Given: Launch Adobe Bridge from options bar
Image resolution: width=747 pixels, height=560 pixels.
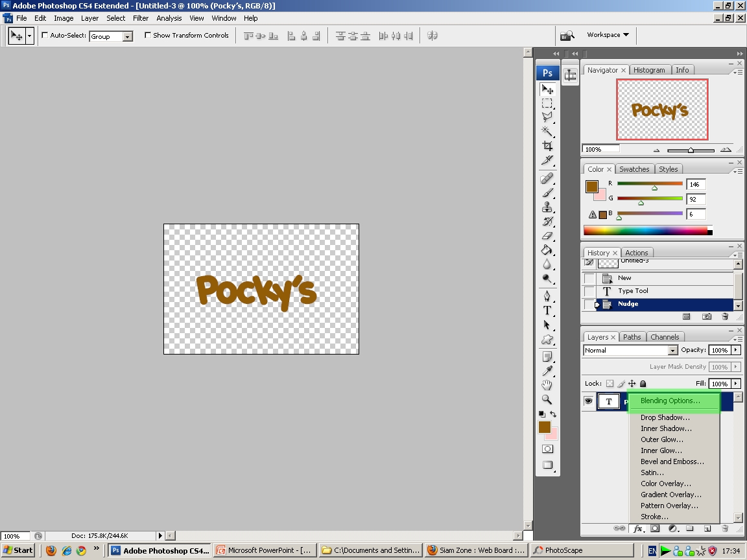Looking at the screenshot, I should coord(567,35).
